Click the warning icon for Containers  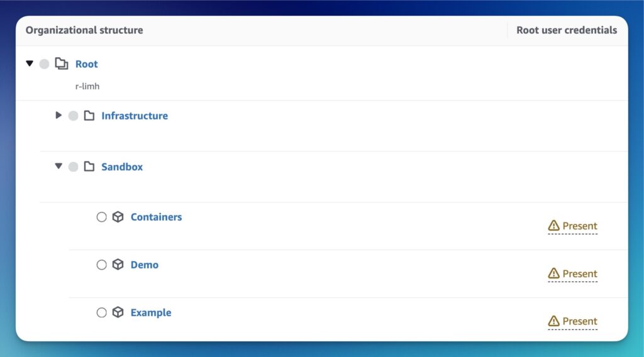pos(553,225)
